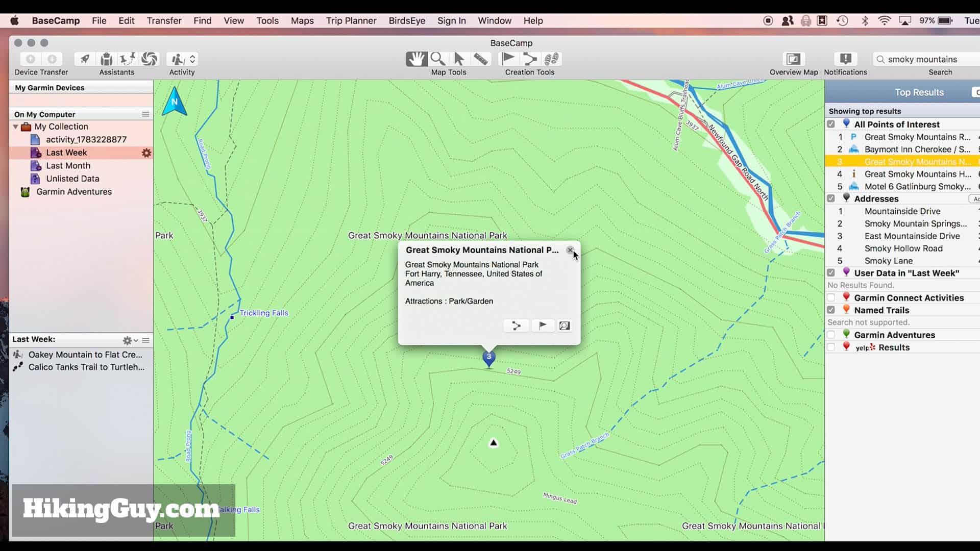980x551 pixels.
Task: Select the Zoom magnifier map tool
Action: pos(438,59)
